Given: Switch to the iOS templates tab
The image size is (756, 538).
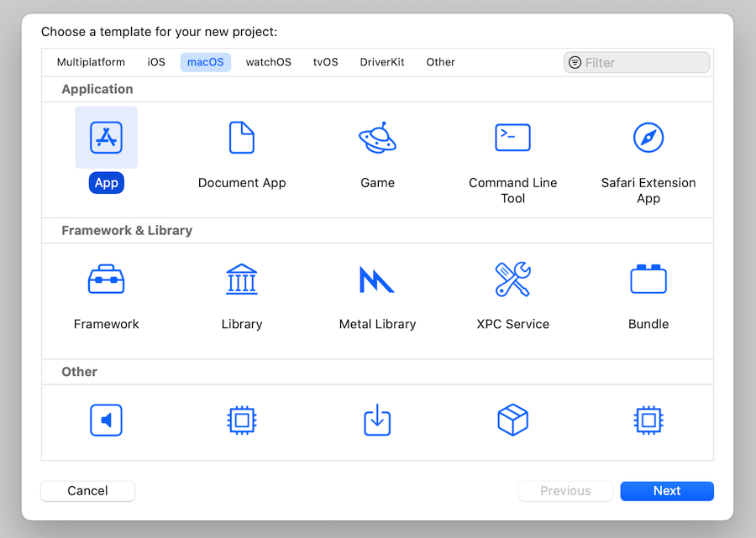Looking at the screenshot, I should [156, 61].
